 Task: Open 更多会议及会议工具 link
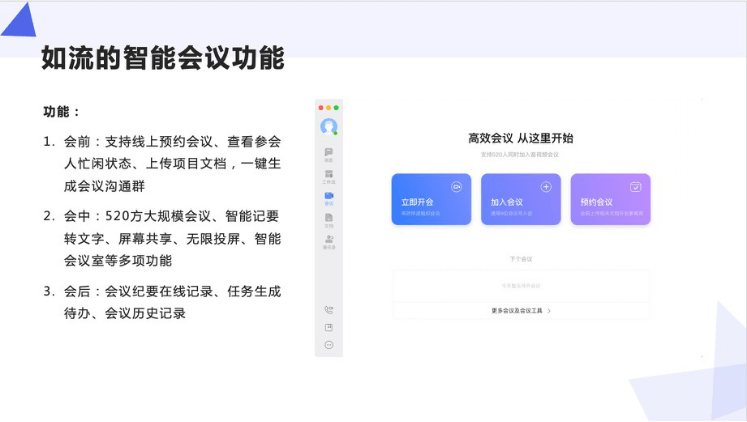pos(517,311)
